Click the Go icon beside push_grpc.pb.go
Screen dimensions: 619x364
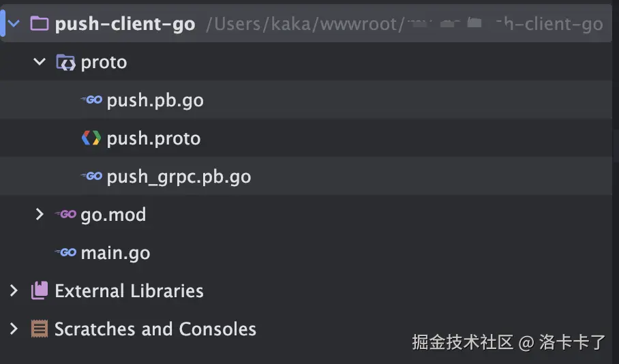point(91,177)
